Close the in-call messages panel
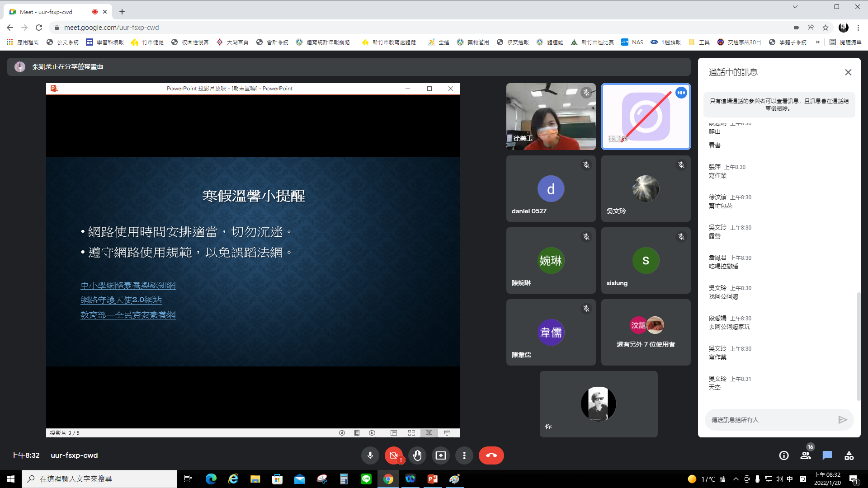 pos(848,72)
